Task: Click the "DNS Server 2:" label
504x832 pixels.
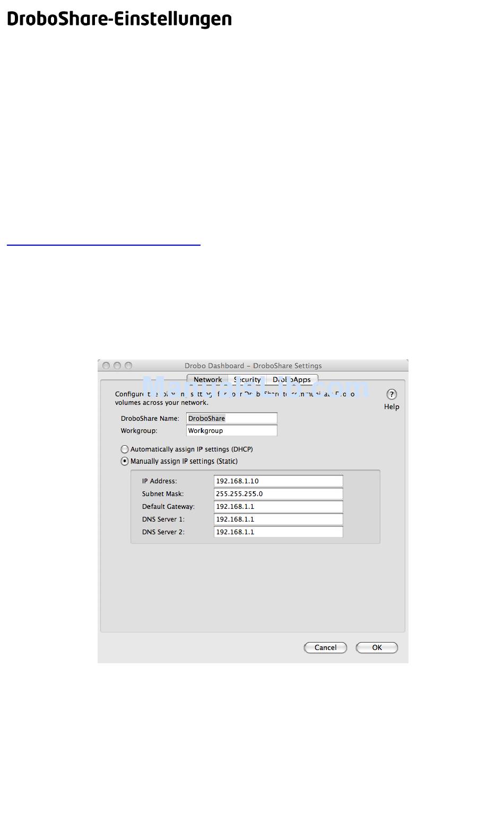Action: click(x=163, y=532)
